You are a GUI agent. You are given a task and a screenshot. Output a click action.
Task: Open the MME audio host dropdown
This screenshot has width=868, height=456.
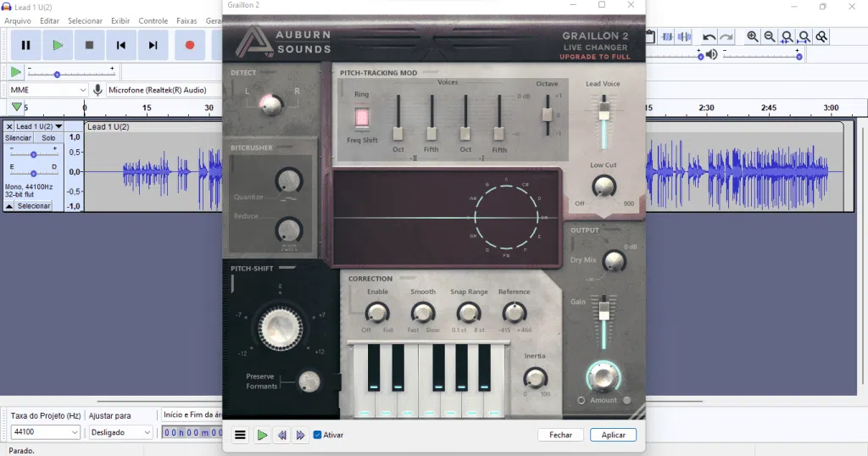coord(48,90)
